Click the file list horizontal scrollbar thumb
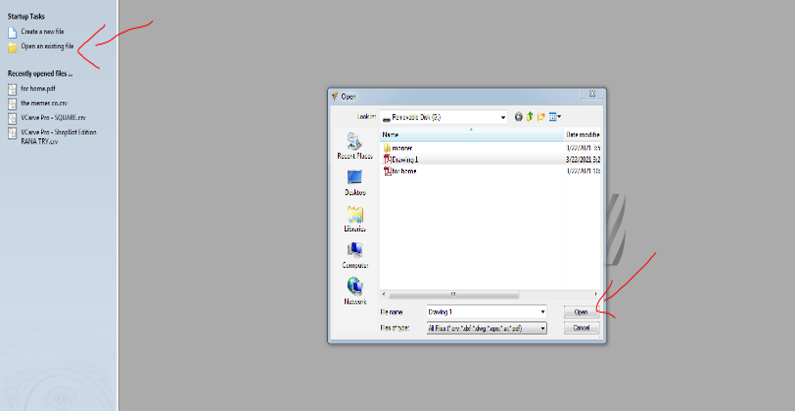Viewport: 795px width, 411px height. click(x=454, y=294)
